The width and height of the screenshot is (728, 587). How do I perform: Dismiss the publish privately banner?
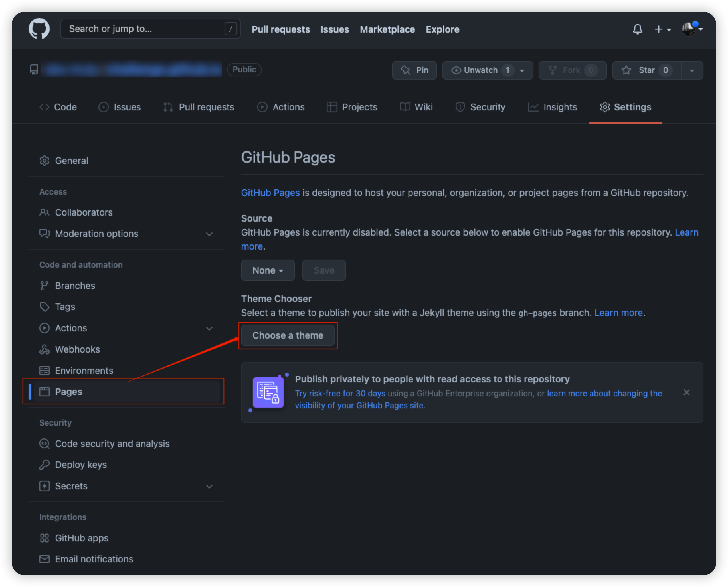(686, 392)
